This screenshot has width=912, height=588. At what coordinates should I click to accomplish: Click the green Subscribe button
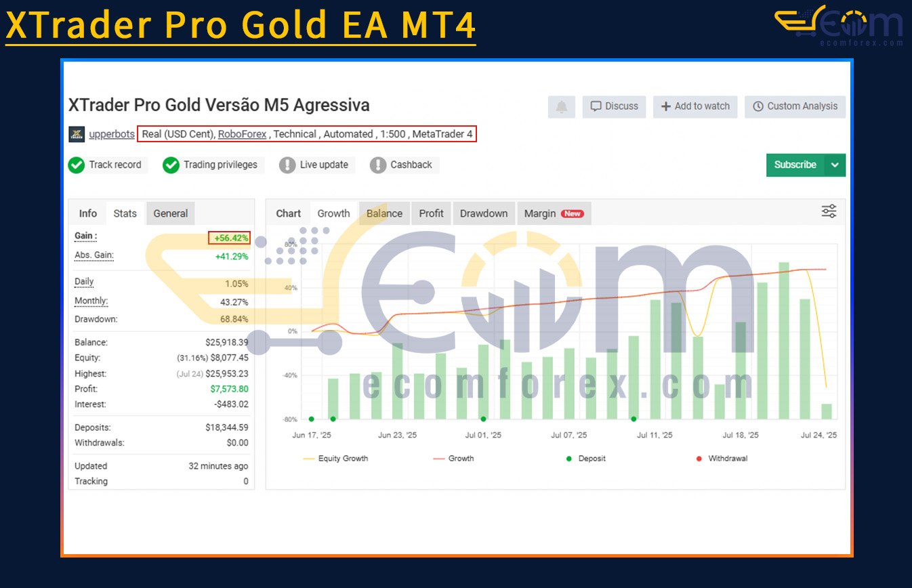click(x=795, y=165)
